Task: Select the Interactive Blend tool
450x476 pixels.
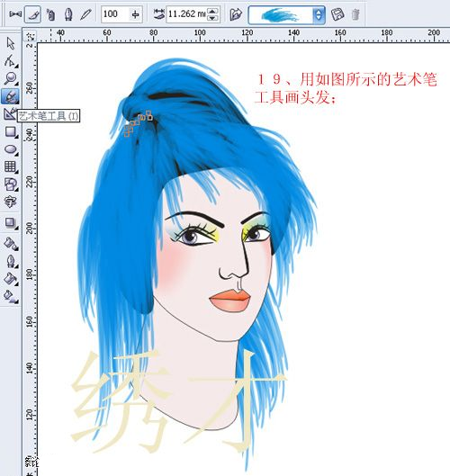Action: (11, 222)
